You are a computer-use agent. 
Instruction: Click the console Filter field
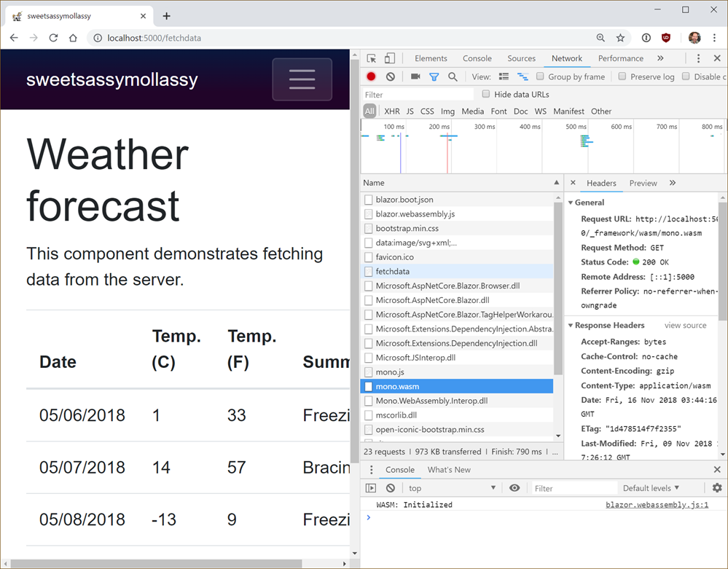click(574, 488)
